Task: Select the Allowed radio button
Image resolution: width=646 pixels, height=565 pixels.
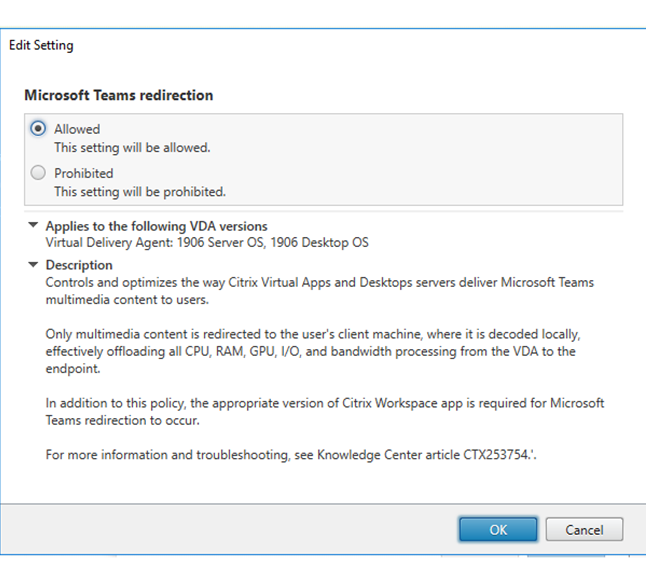Action: [x=39, y=129]
